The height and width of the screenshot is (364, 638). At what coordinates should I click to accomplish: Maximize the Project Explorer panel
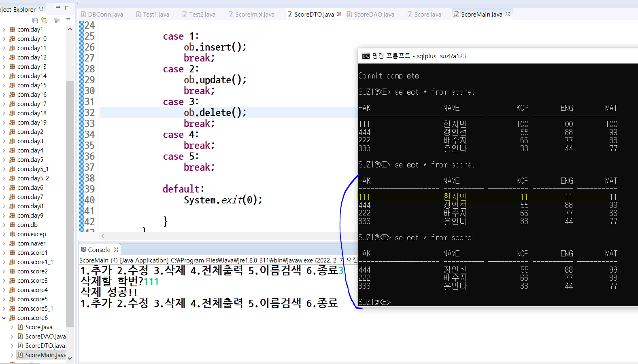pos(67,8)
